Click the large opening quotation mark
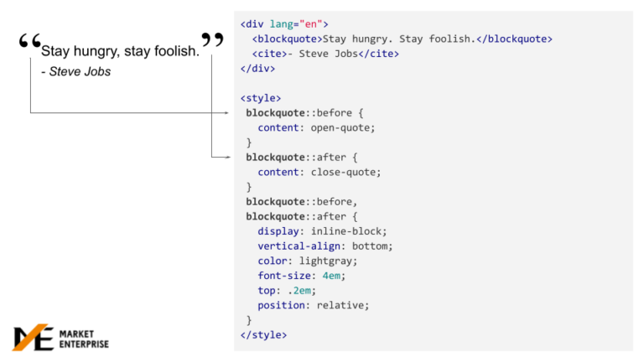 30,44
